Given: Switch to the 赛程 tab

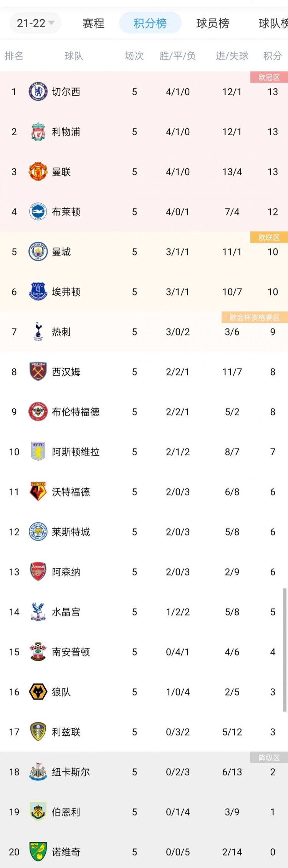Looking at the screenshot, I should (x=93, y=23).
